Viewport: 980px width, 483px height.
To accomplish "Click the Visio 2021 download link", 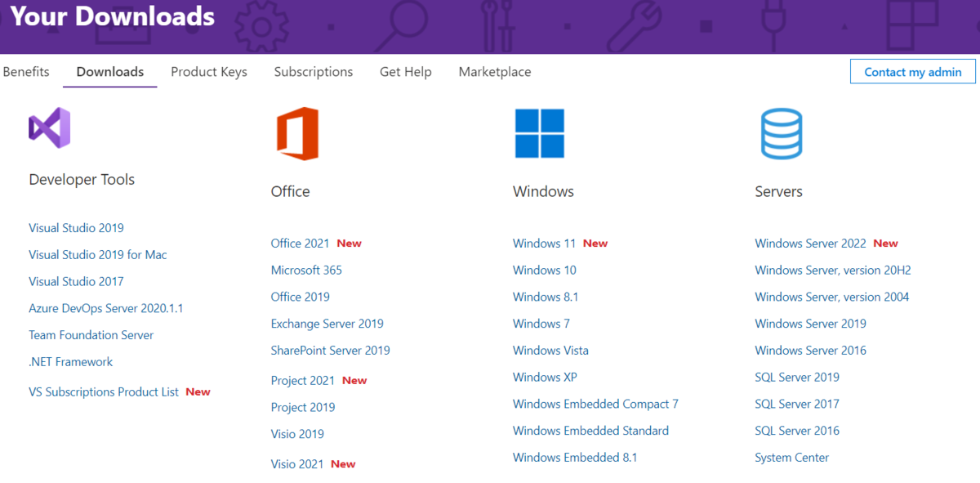I will pyautogui.click(x=296, y=463).
